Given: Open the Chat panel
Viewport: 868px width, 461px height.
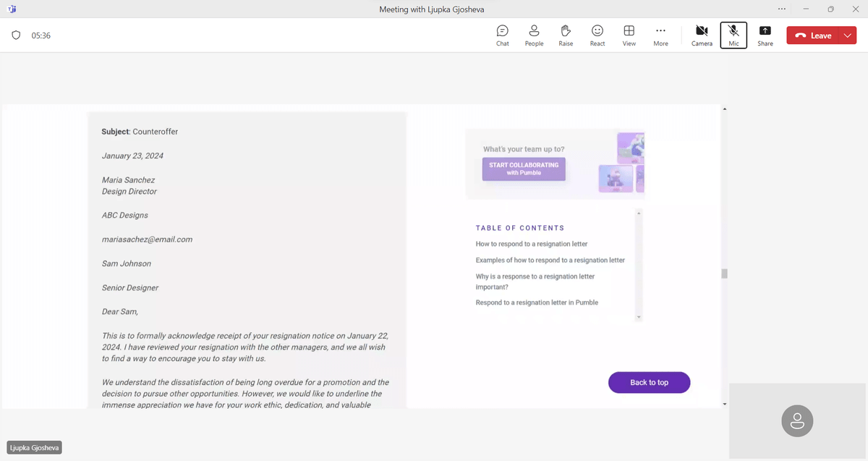Looking at the screenshot, I should [502, 35].
